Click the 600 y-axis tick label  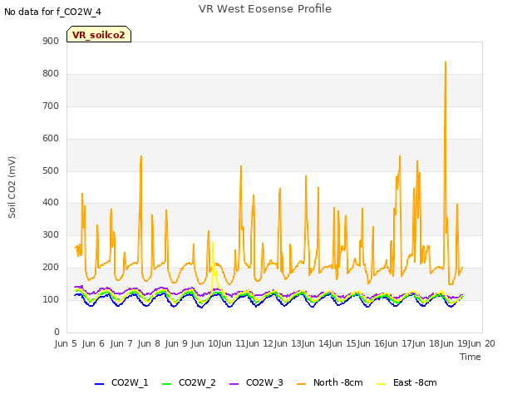(x=51, y=139)
